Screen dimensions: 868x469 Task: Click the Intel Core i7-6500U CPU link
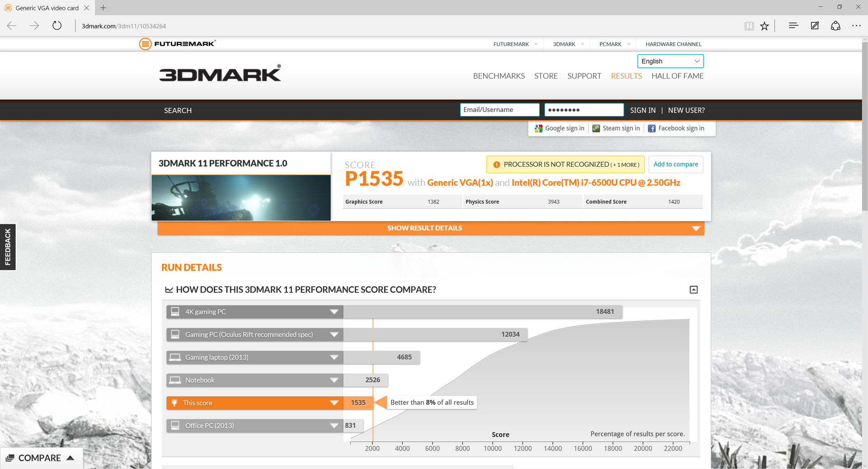pyautogui.click(x=596, y=183)
